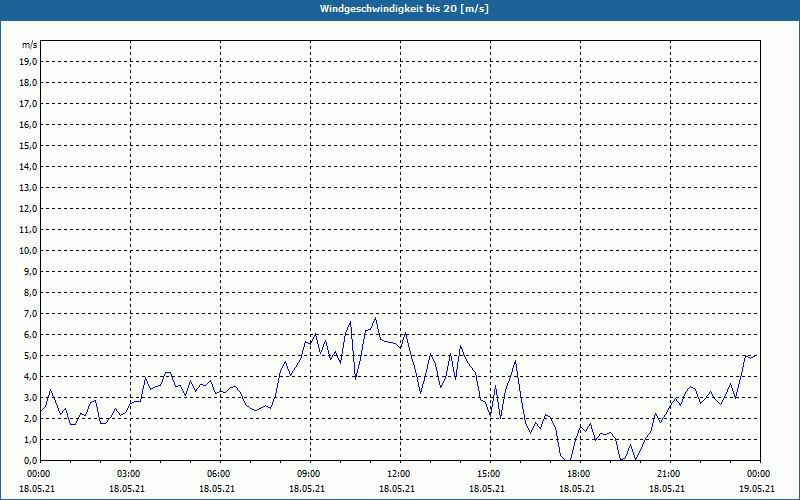Viewport: 800px width, 500px height.
Task: Select the 3,0 y-axis label
Action: [31, 397]
